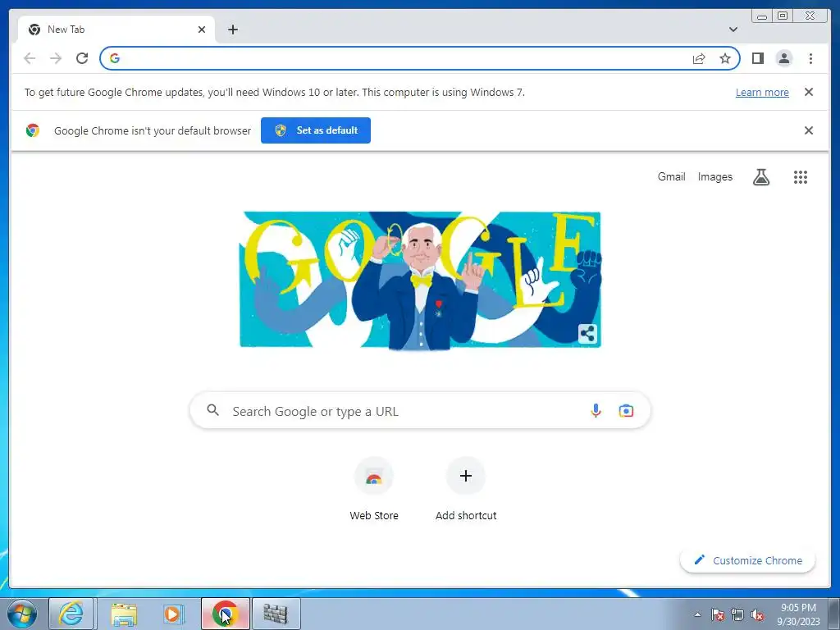Open Gmail link
840x630 pixels.
pyautogui.click(x=671, y=177)
